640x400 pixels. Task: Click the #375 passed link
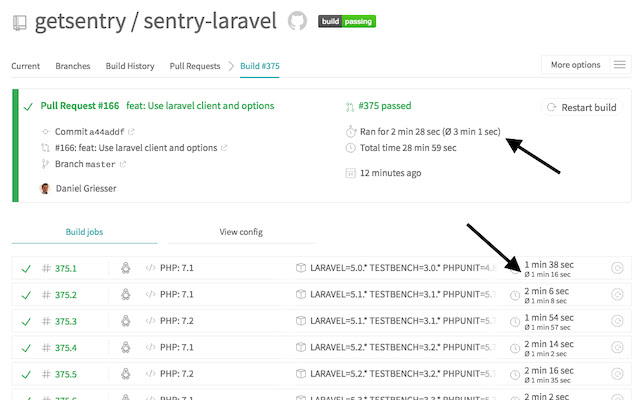click(x=384, y=106)
